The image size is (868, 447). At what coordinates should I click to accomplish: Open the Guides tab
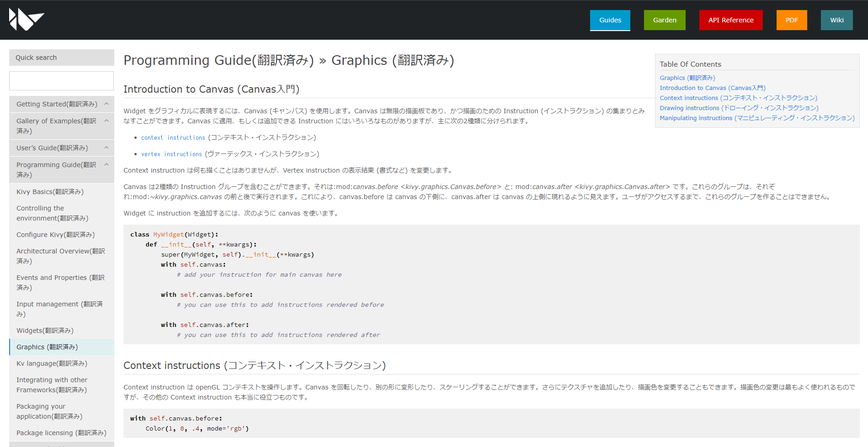pos(610,20)
